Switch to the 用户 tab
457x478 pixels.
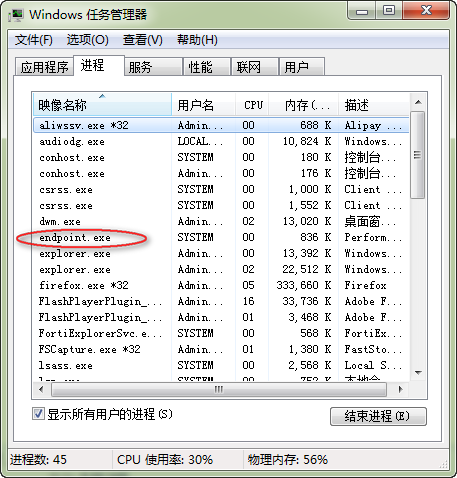click(302, 67)
